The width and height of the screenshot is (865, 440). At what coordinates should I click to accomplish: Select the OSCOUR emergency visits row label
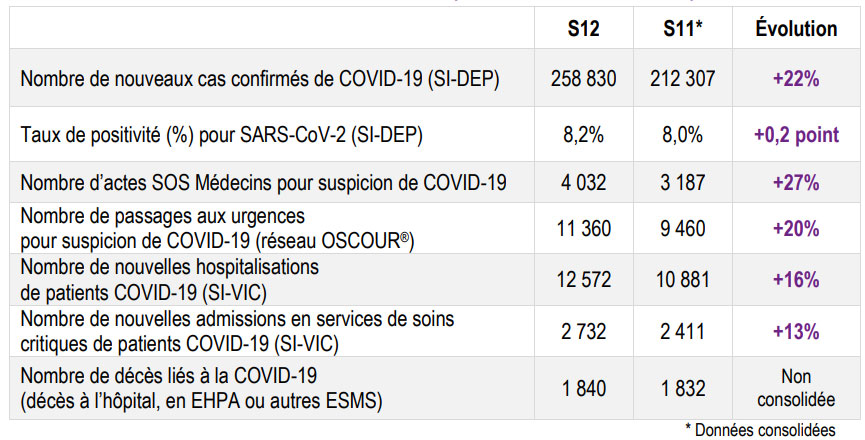(x=216, y=228)
